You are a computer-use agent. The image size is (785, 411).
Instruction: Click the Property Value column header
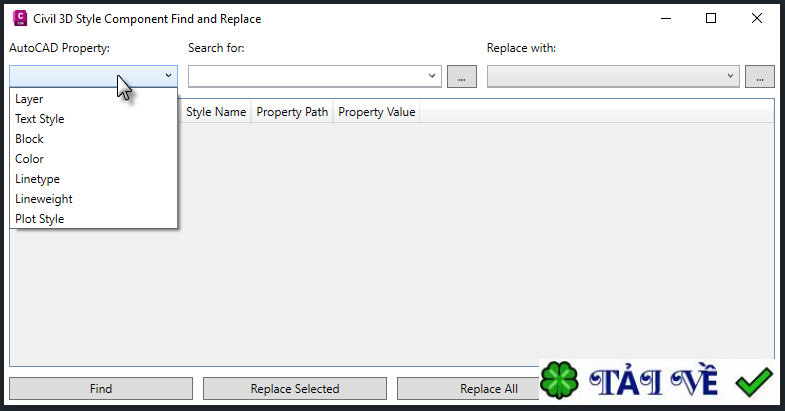[376, 112]
